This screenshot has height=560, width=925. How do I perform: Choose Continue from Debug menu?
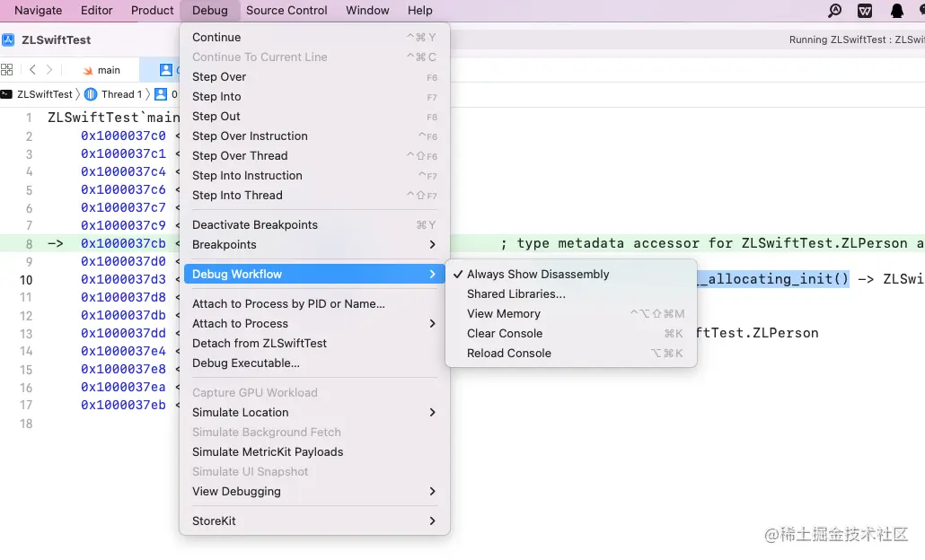(314, 37)
